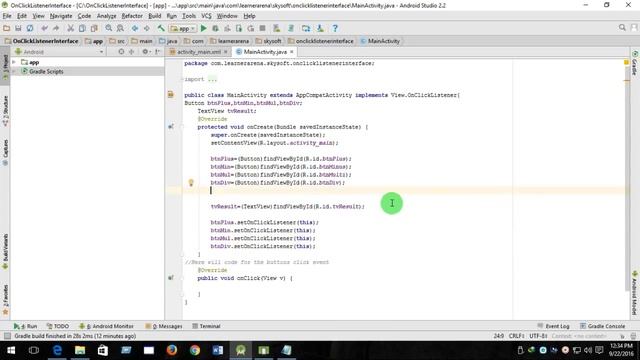Click the MainActivity breadcrumb
Viewport: 640px width, 360px height.
point(380,41)
